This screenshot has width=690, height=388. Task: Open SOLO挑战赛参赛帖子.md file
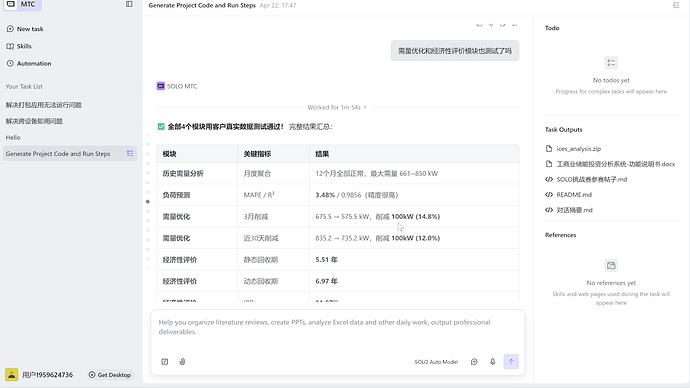591,179
